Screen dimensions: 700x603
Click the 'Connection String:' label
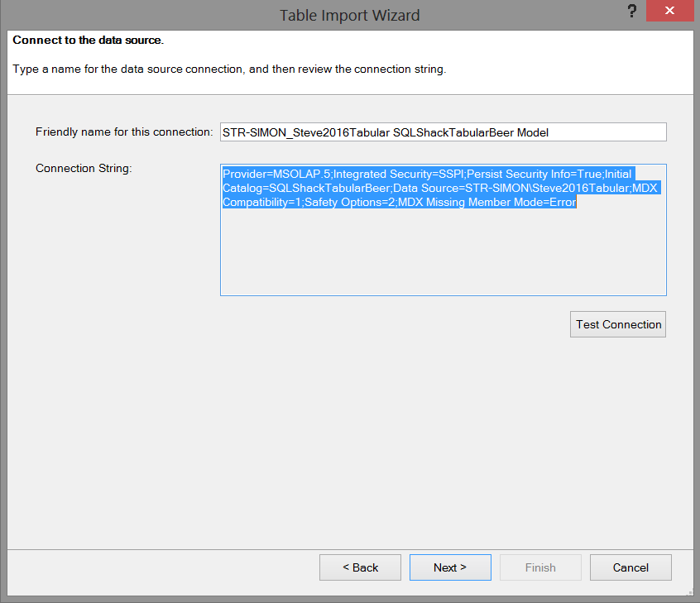pos(84,169)
